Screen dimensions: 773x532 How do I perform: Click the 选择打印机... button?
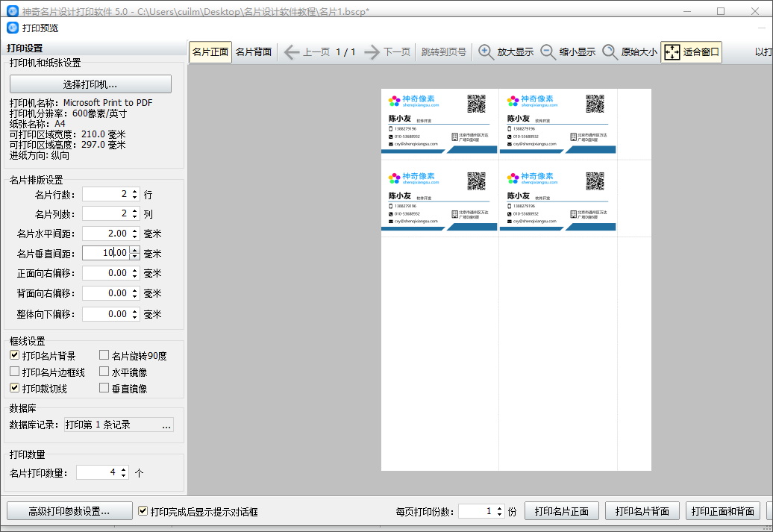tap(91, 84)
